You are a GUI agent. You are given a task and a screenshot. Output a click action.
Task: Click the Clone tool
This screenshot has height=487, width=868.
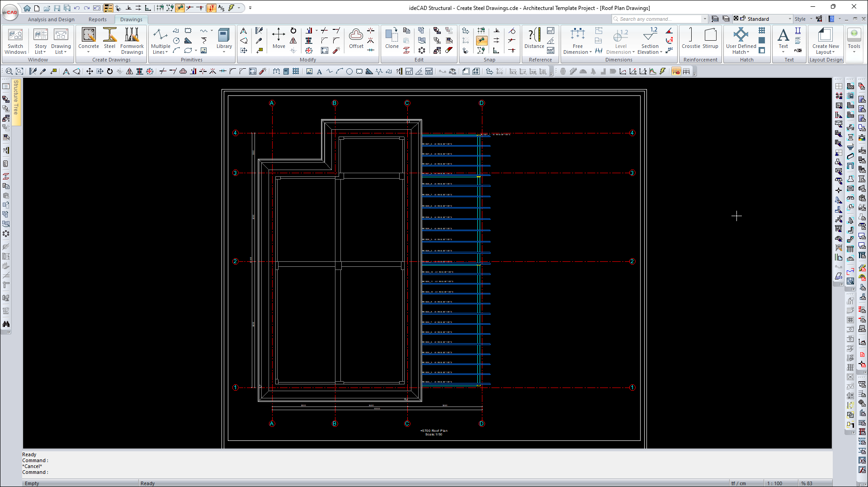[x=392, y=38]
